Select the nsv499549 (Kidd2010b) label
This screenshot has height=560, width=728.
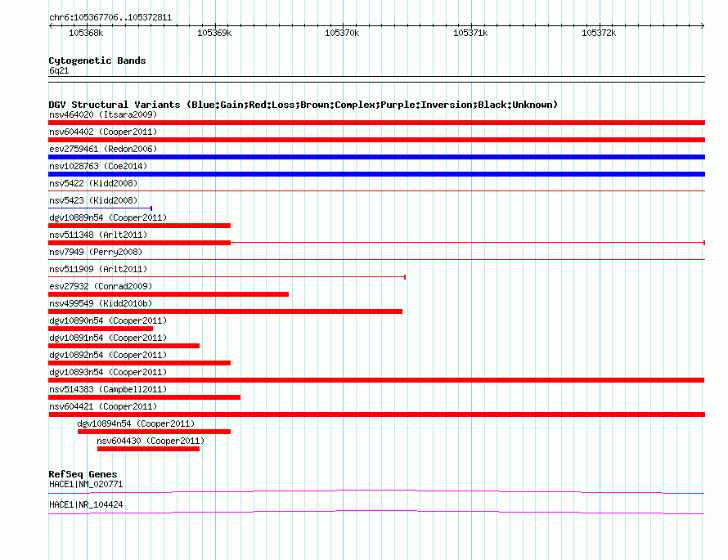(101, 303)
